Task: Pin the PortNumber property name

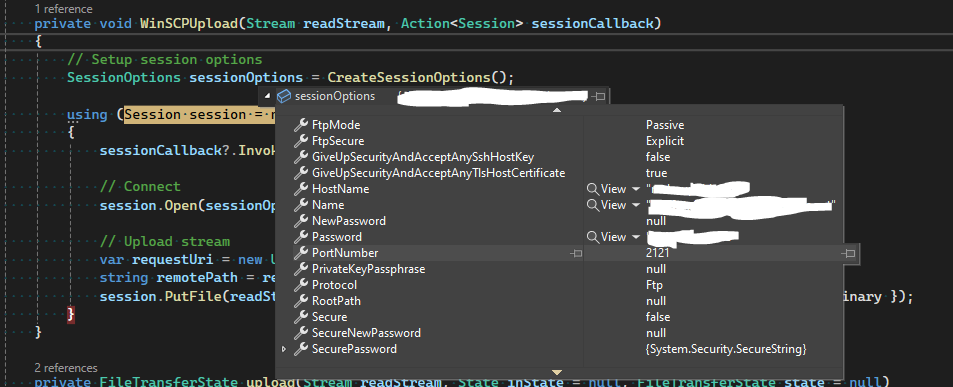Action: [x=576, y=253]
